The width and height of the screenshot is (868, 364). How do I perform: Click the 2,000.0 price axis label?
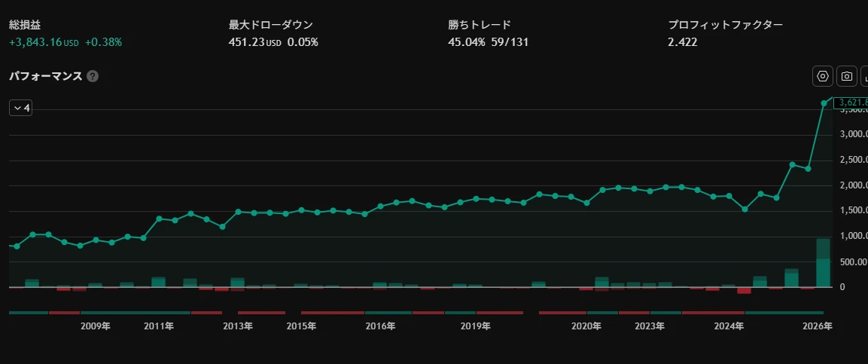(854, 185)
